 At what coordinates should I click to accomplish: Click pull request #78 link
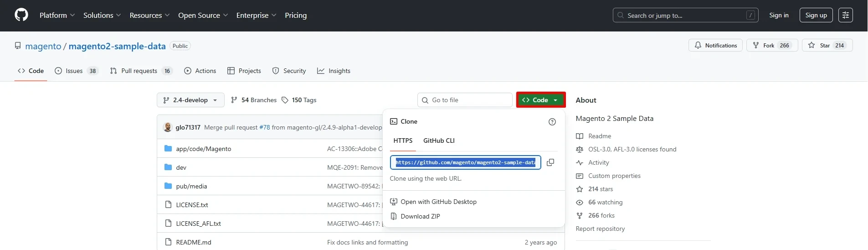point(265,127)
